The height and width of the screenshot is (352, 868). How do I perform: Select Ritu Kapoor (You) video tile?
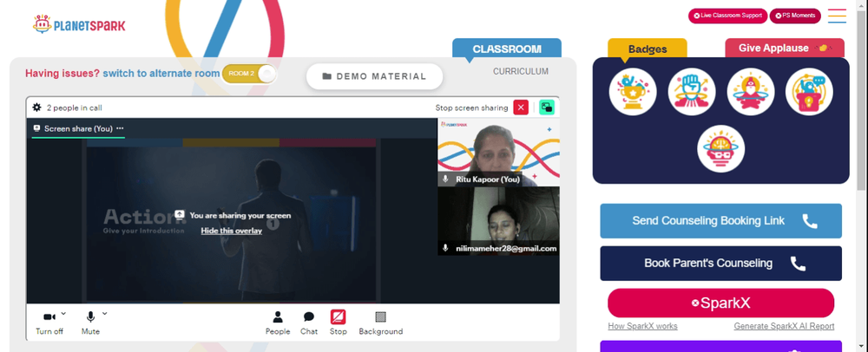coord(498,152)
